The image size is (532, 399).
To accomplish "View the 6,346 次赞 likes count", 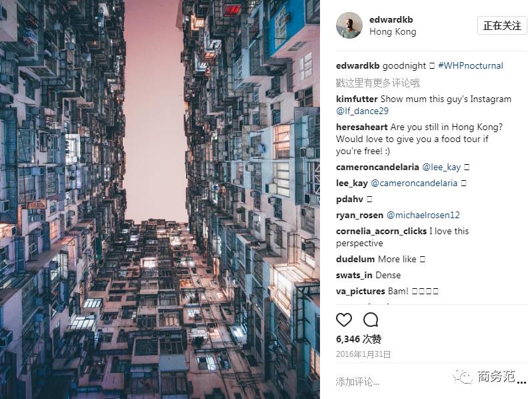I will [x=359, y=339].
